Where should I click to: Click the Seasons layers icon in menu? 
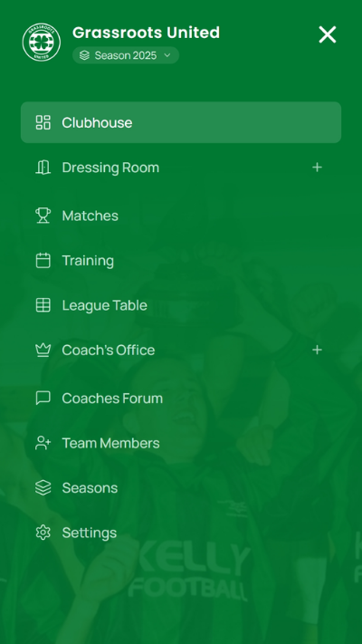pyautogui.click(x=43, y=487)
